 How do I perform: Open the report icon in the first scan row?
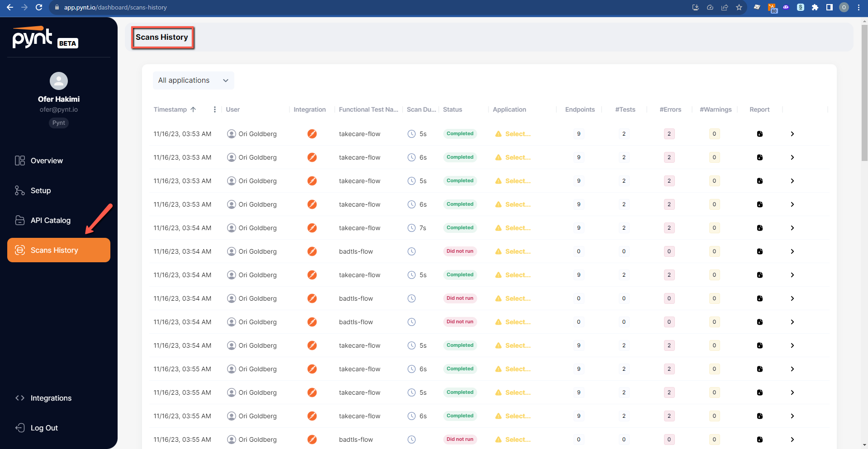[x=760, y=134]
